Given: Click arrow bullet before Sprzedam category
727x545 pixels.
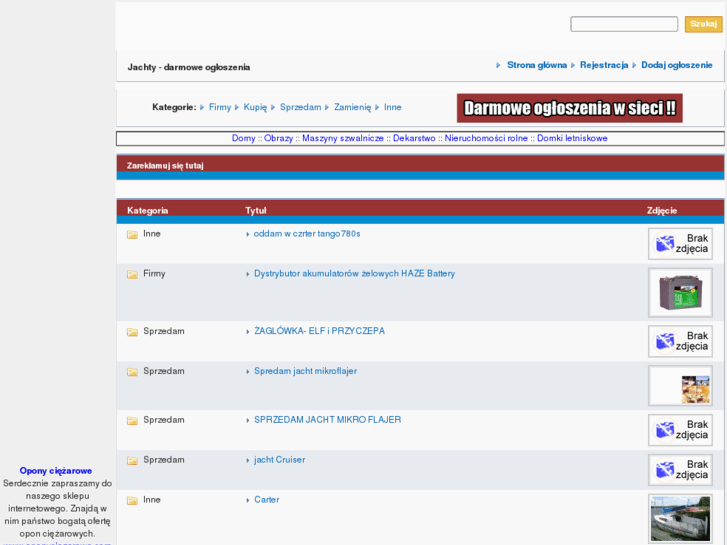Looking at the screenshot, I should point(273,108).
